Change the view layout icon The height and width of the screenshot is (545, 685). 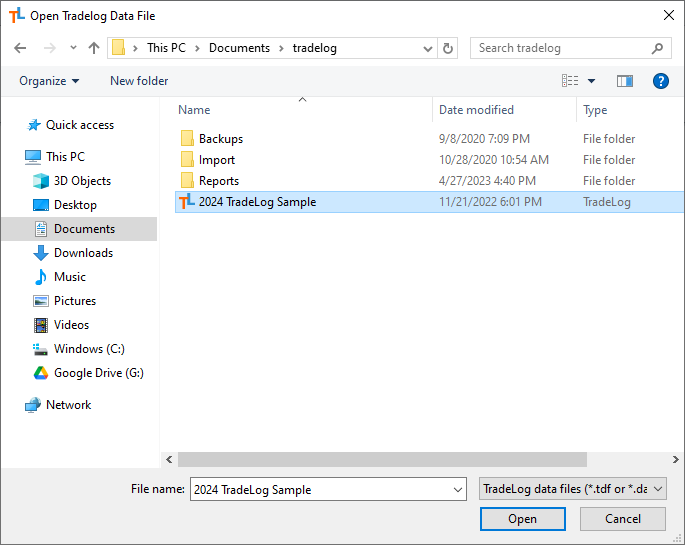pos(570,81)
